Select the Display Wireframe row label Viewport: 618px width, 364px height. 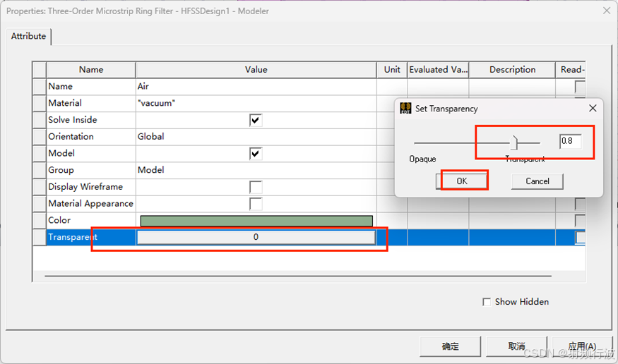[91, 187]
